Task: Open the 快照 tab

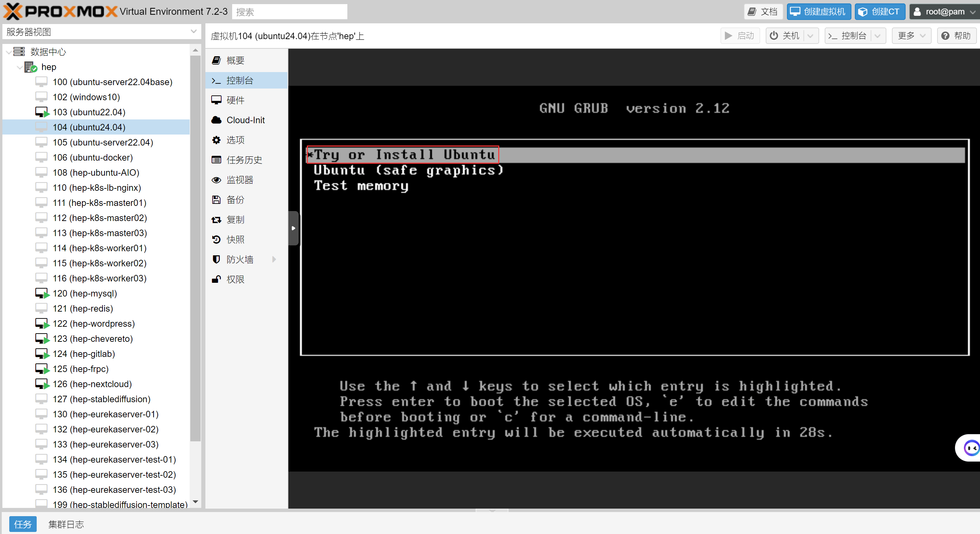Action: point(247,240)
